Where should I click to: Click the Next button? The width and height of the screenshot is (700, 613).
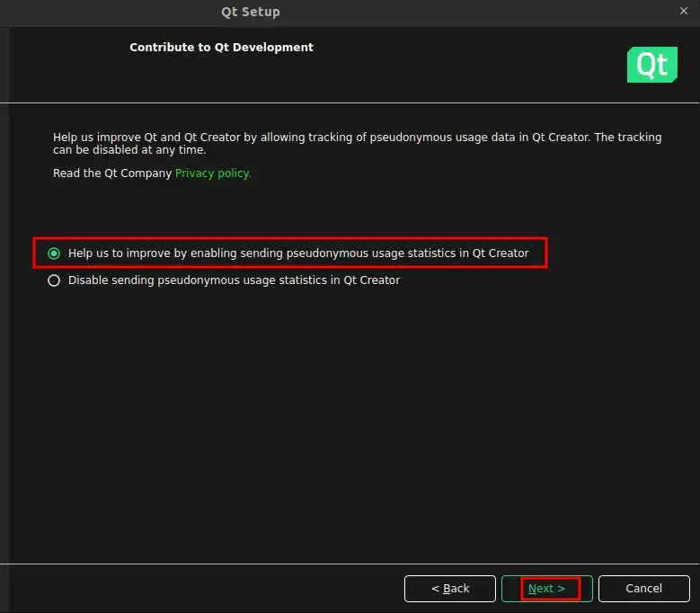pyautogui.click(x=547, y=589)
